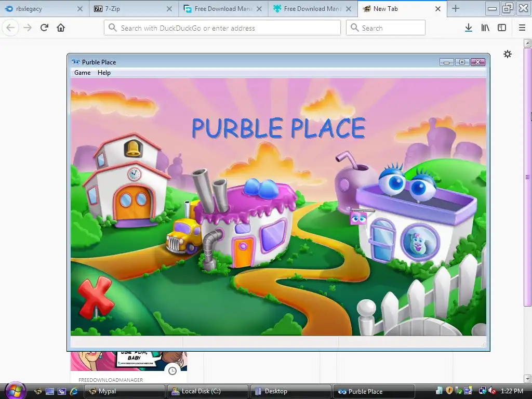The height and width of the screenshot is (399, 532).
Task: Click the red X exit sign
Action: pyautogui.click(x=96, y=298)
